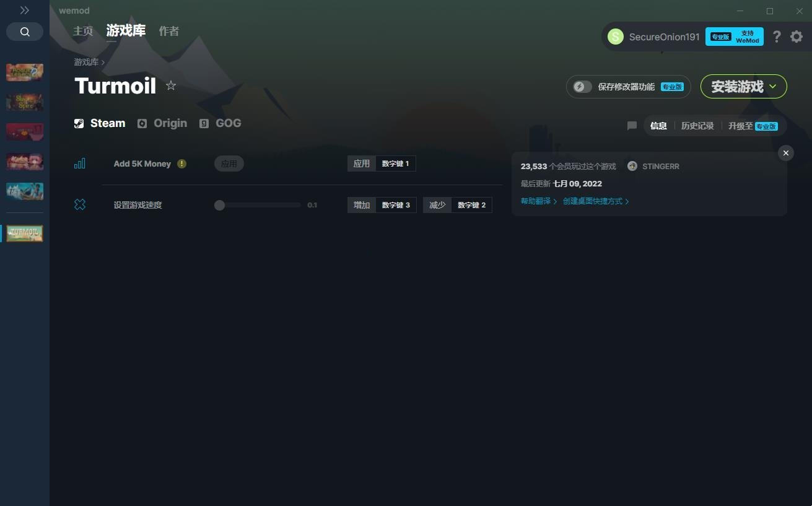Click game category cross icon
This screenshot has height=506, width=812.
coord(80,204)
